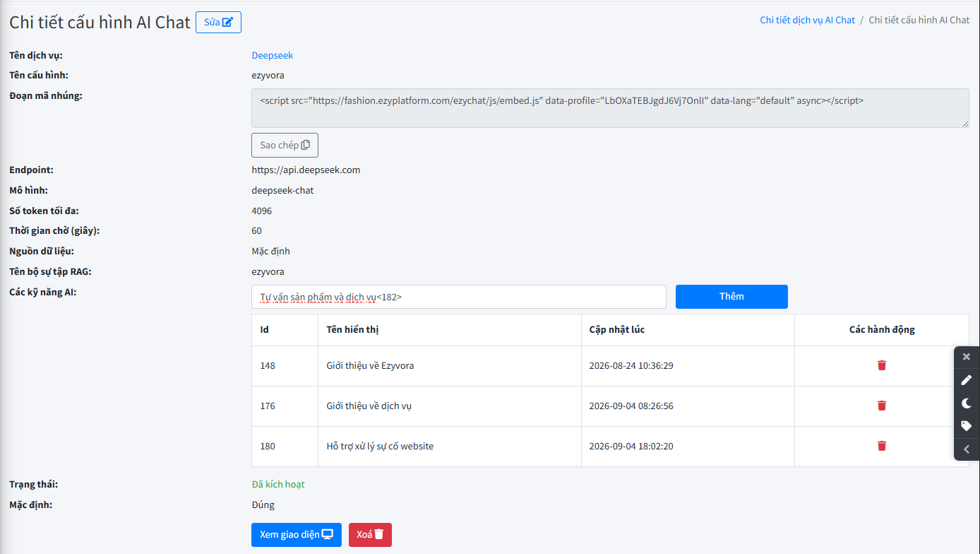Click the "Số token tối đa:" label
This screenshot has width=980, height=554.
coord(44,211)
